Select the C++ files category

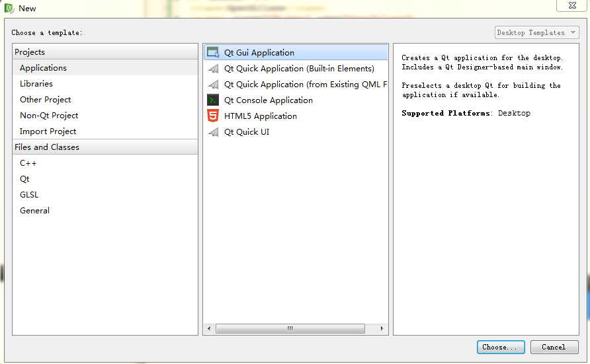(105, 163)
